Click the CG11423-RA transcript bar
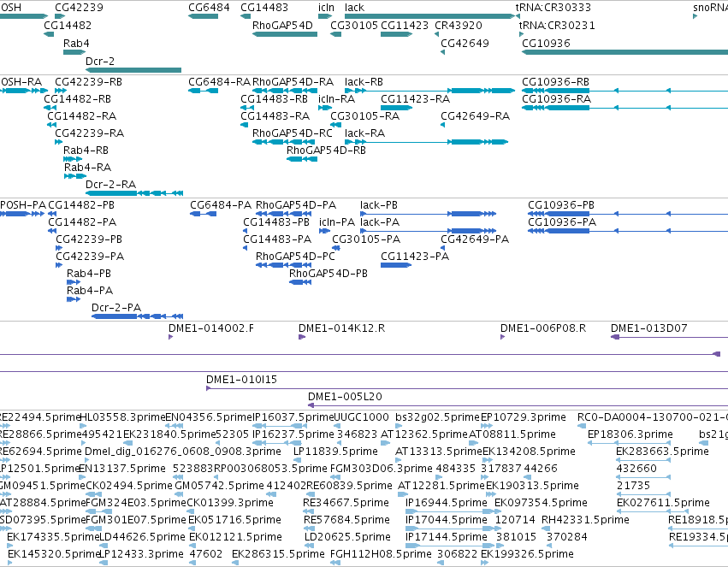728x567 pixels. pyautogui.click(x=396, y=108)
